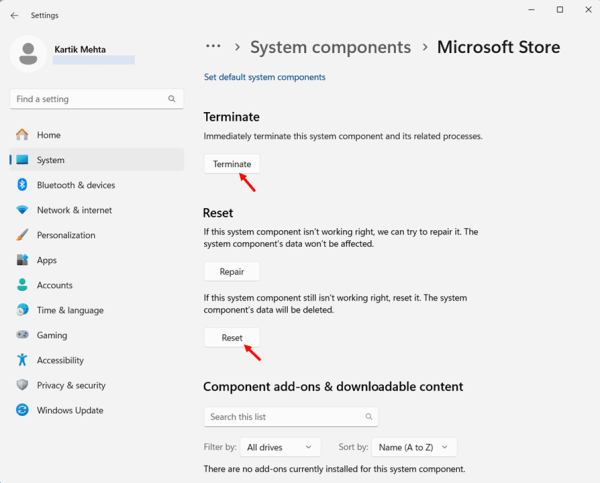
Task: Click the Terminate section heading
Action: (x=232, y=117)
